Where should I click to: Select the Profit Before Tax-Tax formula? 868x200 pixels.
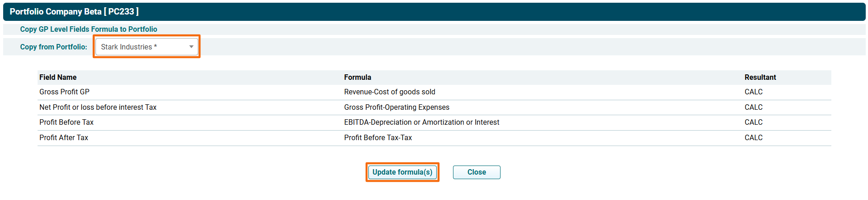pyautogui.click(x=378, y=138)
